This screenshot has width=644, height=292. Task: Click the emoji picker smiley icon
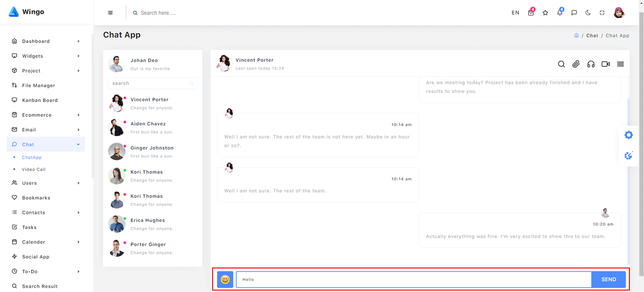225,279
